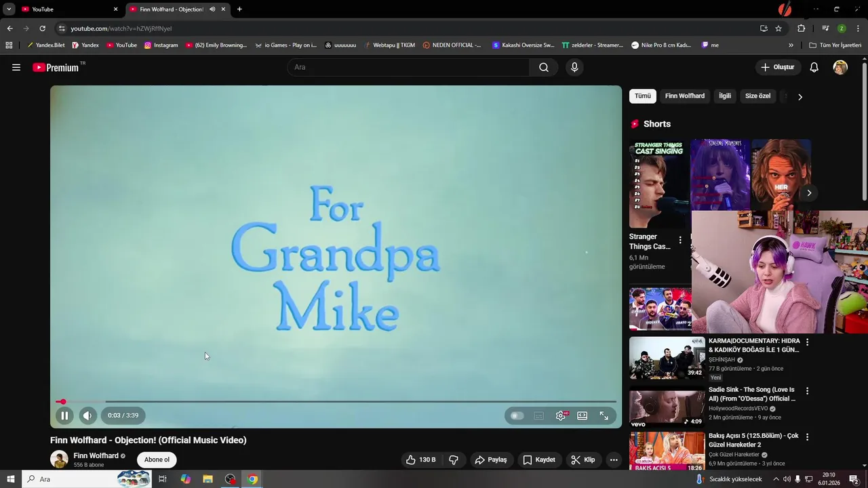Open options for Sadie Sink video
The height and width of the screenshot is (488, 868).
[x=807, y=391]
